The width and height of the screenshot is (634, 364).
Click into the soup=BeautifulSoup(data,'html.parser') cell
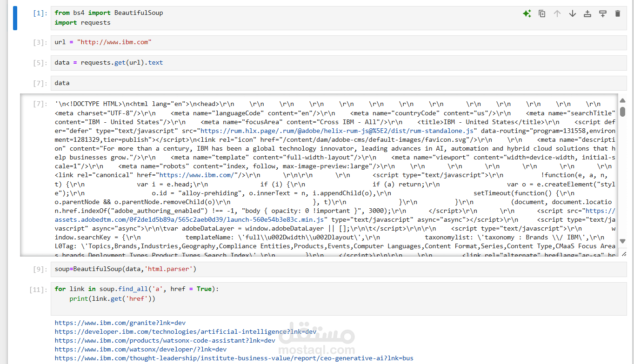(x=339, y=269)
